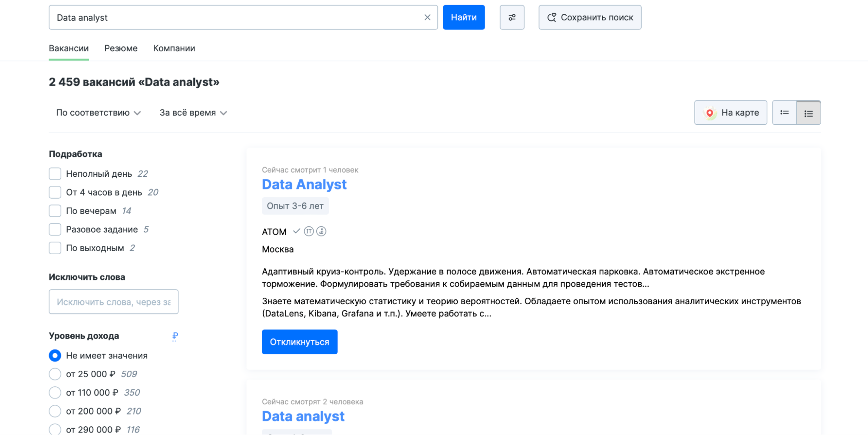868x435 pixels.
Task: Open the Вакансии tab
Action: 69,48
